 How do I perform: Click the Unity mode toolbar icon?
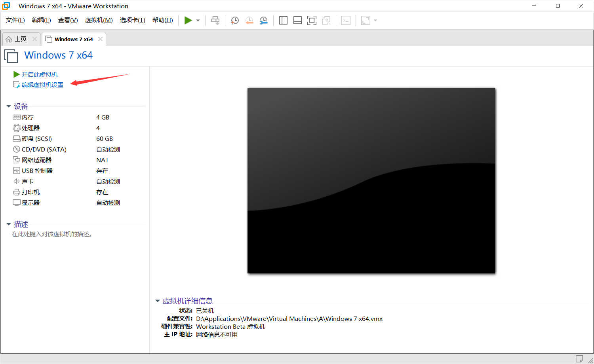[326, 21]
